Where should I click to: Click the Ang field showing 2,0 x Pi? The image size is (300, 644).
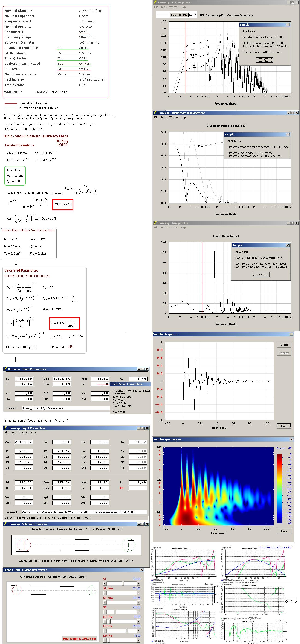coord(24,442)
